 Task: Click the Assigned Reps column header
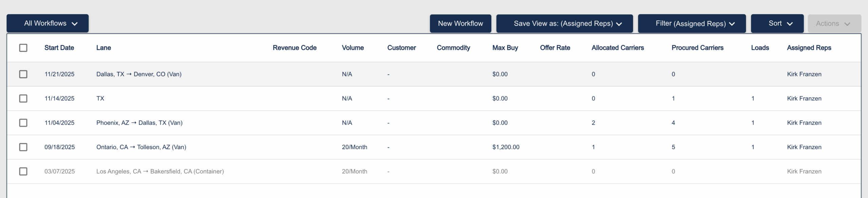[809, 48]
